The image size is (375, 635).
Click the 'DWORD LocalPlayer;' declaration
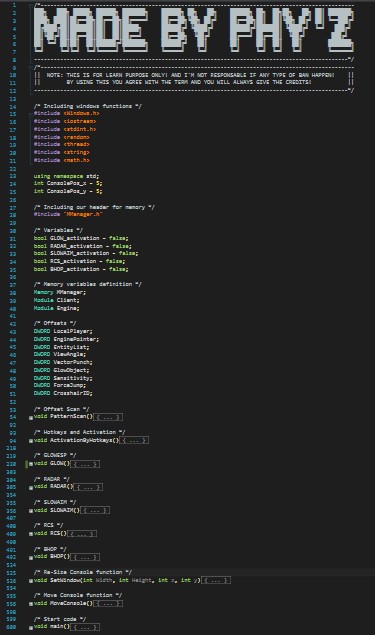(x=63, y=331)
